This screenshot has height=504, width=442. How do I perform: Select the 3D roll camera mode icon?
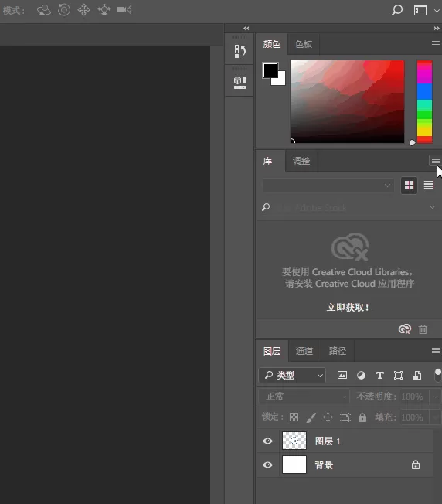tap(64, 10)
